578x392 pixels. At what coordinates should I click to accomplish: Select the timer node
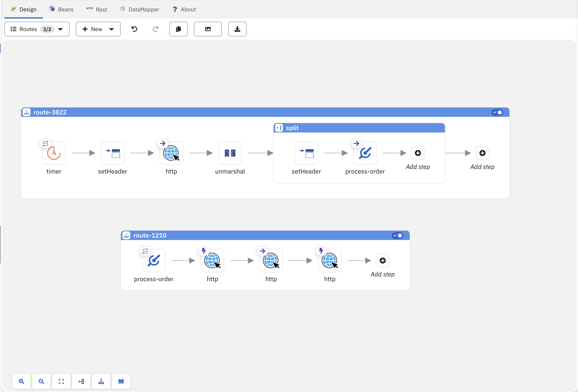pos(54,153)
